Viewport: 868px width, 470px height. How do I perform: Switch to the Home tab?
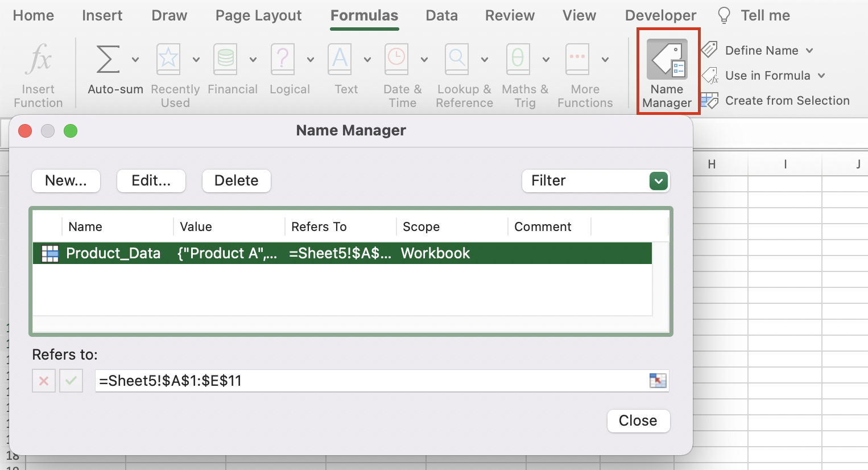click(x=34, y=15)
